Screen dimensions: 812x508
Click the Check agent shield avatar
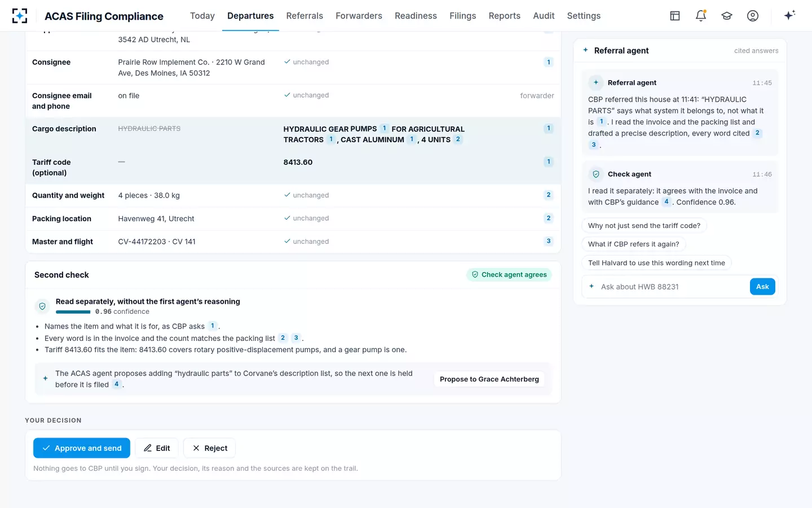pos(596,174)
